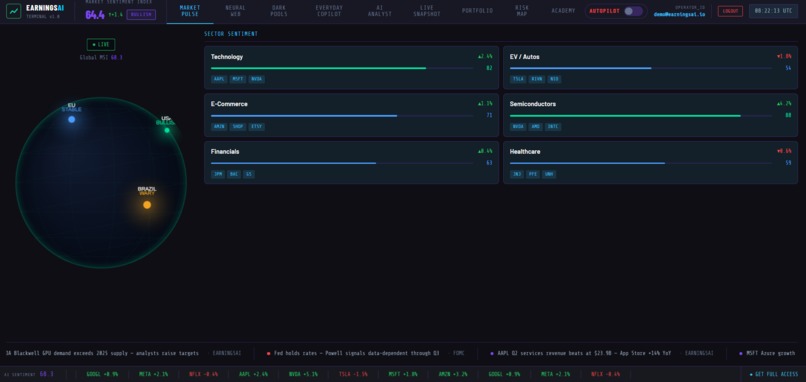The height and width of the screenshot is (382, 806).
Task: Open the Blackwell GPU demand headline
Action: pos(102,353)
